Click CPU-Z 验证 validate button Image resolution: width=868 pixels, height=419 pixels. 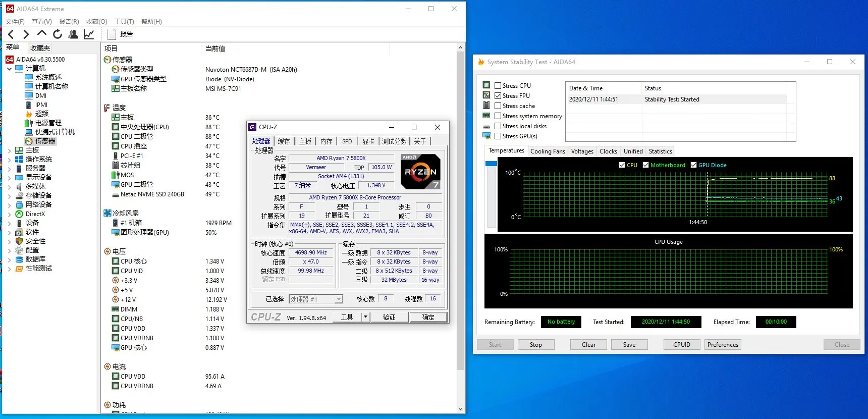tap(389, 317)
